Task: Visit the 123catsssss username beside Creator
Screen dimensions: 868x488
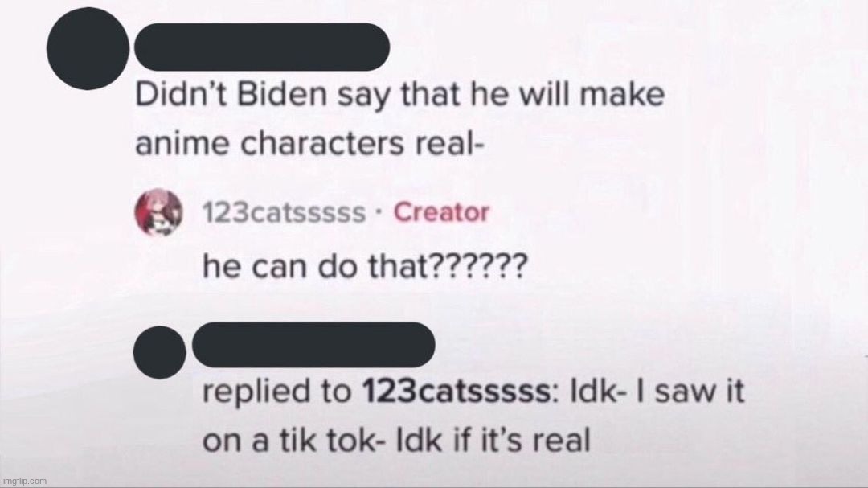Action: 284,213
